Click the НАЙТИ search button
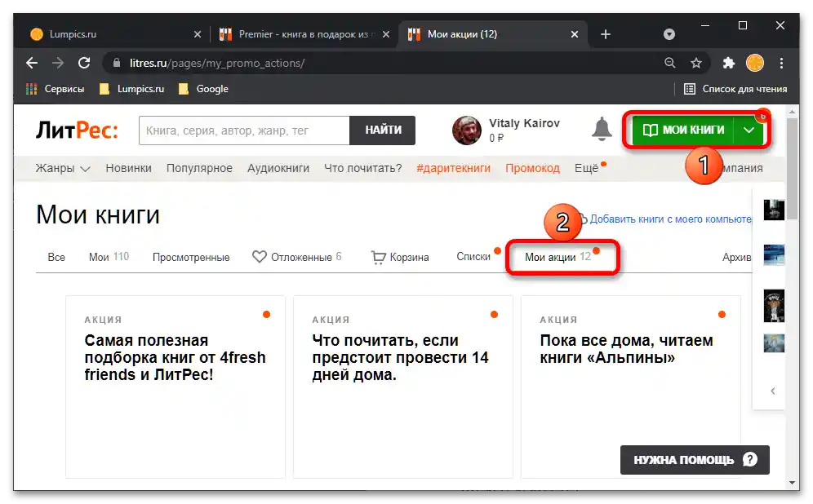This screenshot has height=504, width=813. [x=383, y=130]
